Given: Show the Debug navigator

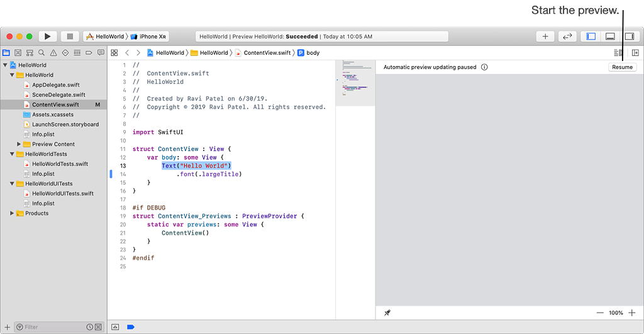Looking at the screenshot, I should 77,53.
